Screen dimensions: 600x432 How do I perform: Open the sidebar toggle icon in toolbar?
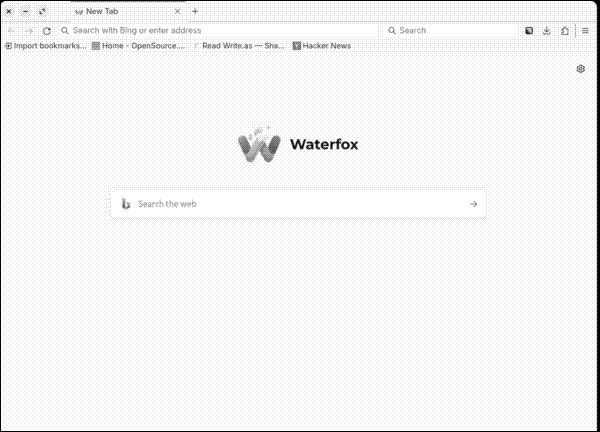[x=529, y=31]
